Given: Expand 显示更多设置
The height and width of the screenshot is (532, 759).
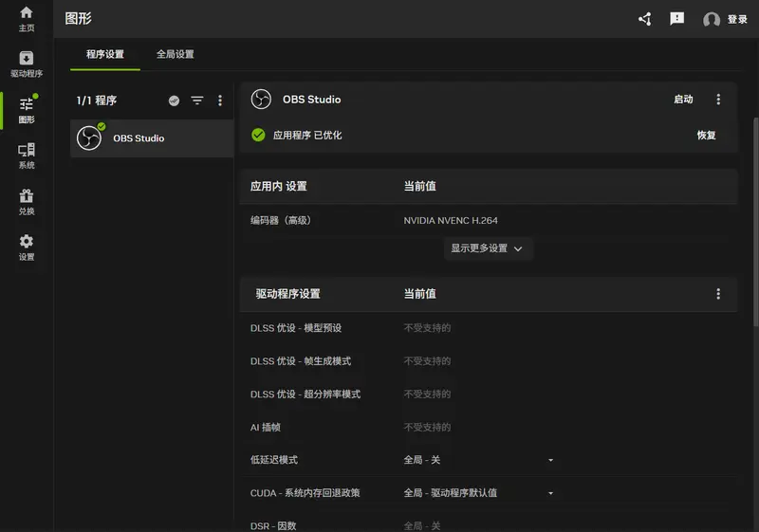Looking at the screenshot, I should [x=488, y=248].
